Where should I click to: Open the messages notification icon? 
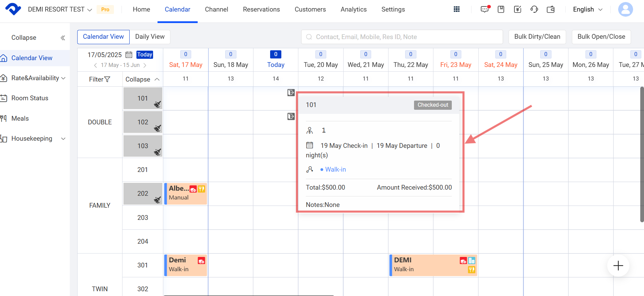(x=484, y=9)
